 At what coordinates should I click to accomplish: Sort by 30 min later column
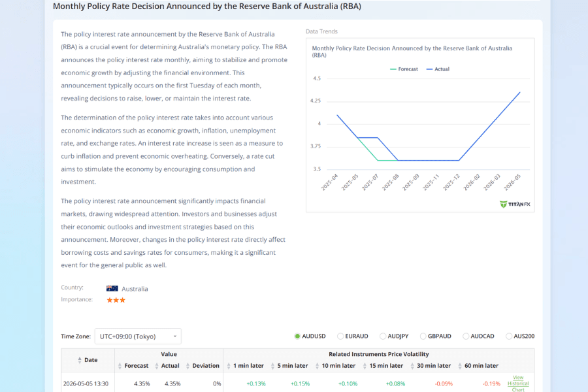[412, 366]
